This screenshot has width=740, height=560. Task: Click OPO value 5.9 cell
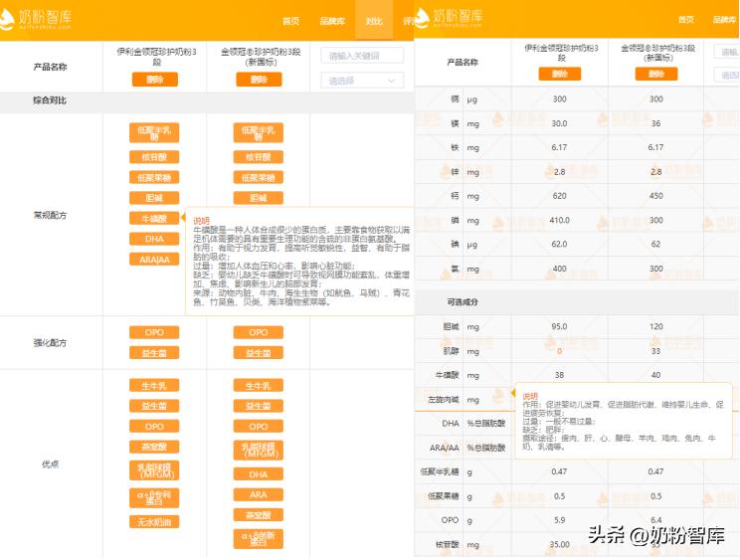tap(560, 520)
